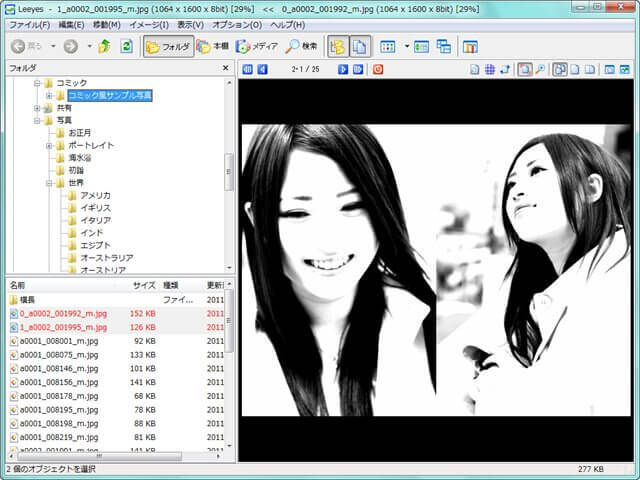Go up one folder level
The image size is (640, 480).
[104, 46]
